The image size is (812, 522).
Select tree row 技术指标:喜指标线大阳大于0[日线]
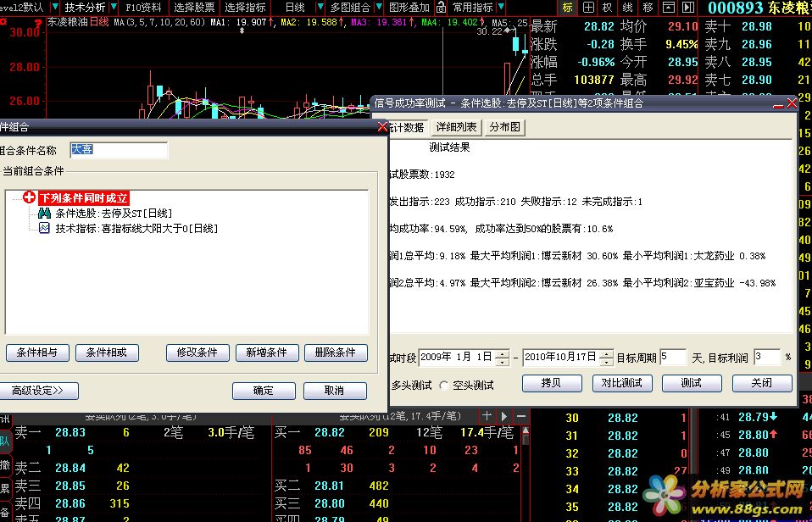click(x=136, y=229)
